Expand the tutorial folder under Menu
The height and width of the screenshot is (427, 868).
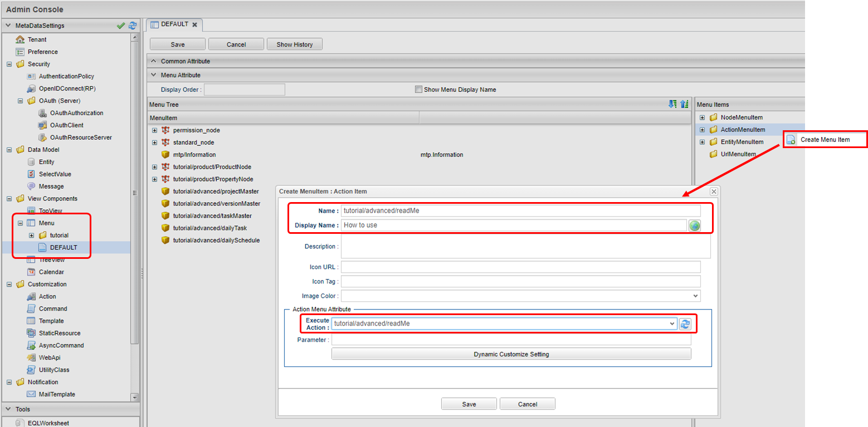click(31, 235)
